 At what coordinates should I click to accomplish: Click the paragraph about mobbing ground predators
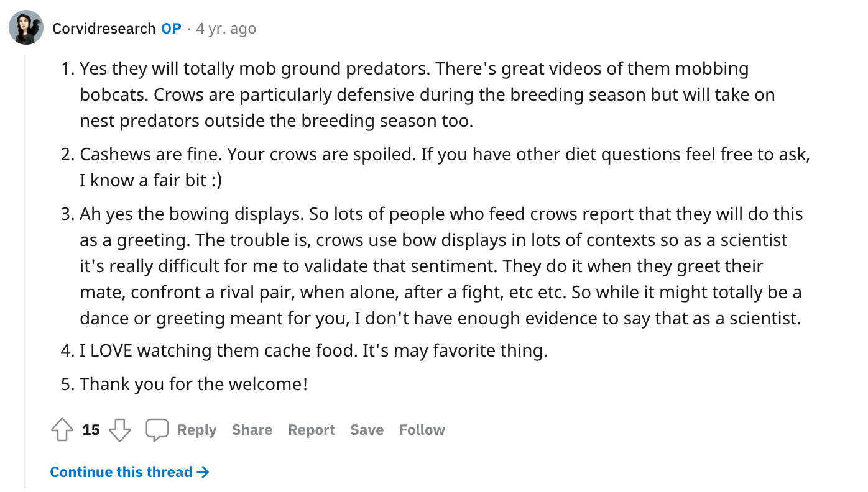(413, 94)
